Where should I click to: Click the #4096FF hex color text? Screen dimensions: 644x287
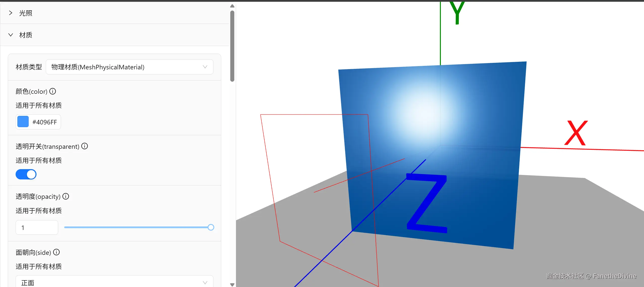click(x=45, y=122)
